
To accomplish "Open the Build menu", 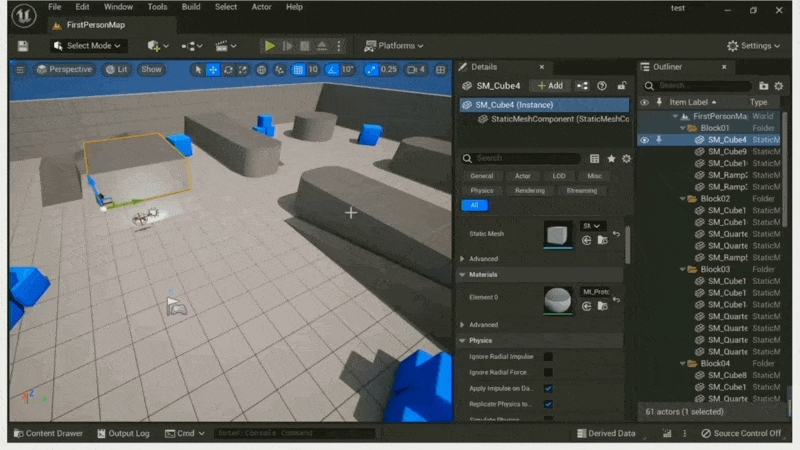I will tap(190, 7).
